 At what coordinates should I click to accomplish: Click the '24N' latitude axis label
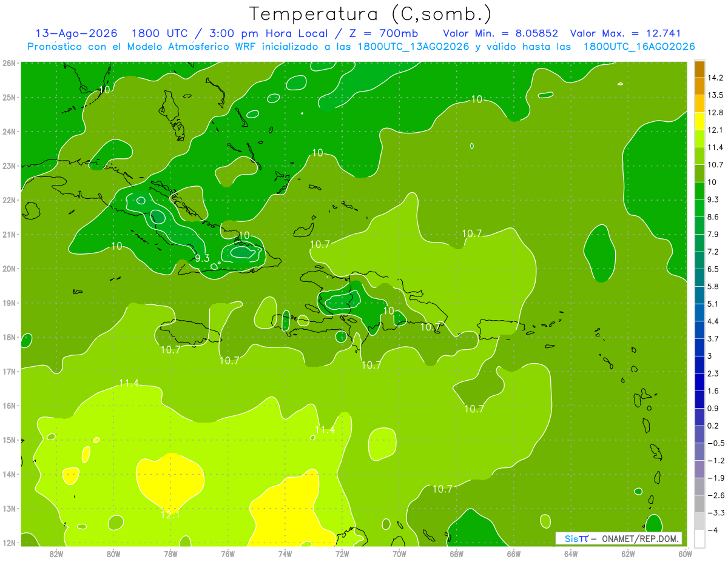click(x=10, y=132)
